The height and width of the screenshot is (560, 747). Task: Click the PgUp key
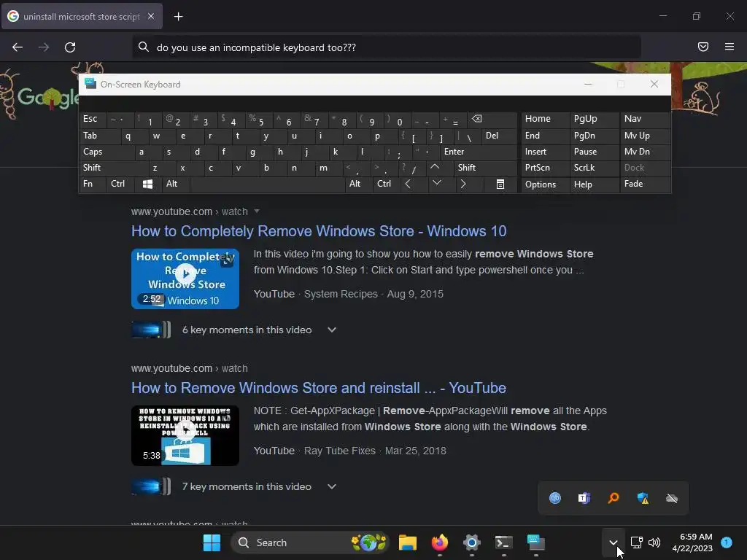pyautogui.click(x=595, y=119)
